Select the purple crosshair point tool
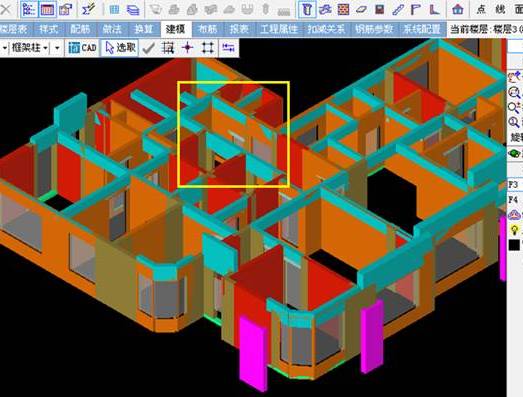523x397 pixels. [187, 48]
